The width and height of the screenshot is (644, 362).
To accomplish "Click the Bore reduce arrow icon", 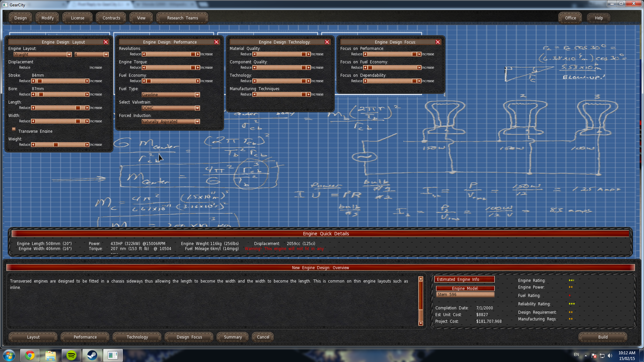I will (x=33, y=95).
